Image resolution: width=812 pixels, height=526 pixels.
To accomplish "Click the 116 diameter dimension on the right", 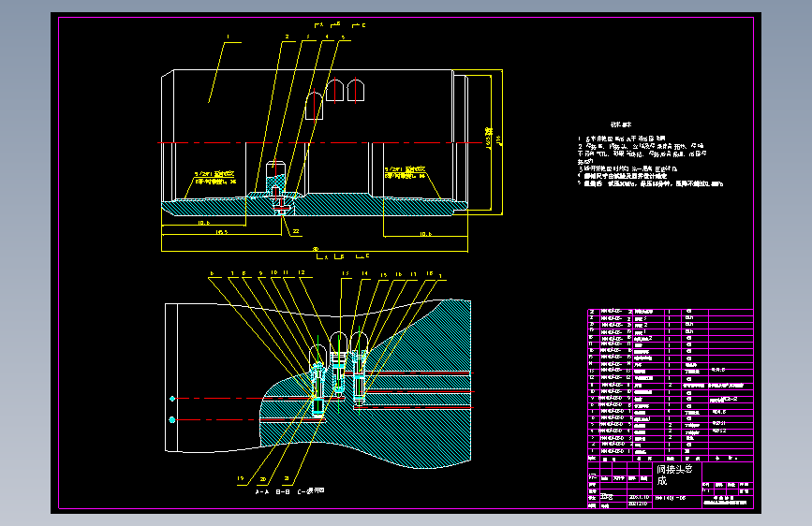I will pyautogui.click(x=498, y=140).
